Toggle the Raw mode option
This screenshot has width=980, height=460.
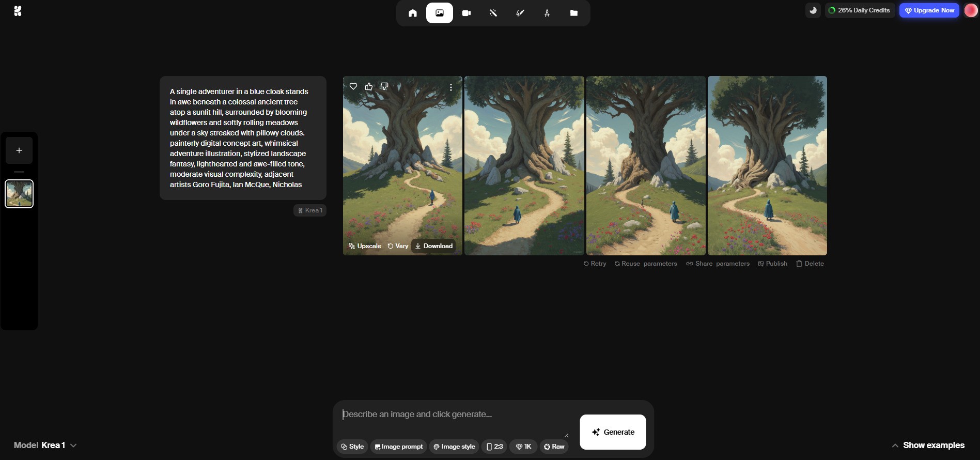[554, 447]
